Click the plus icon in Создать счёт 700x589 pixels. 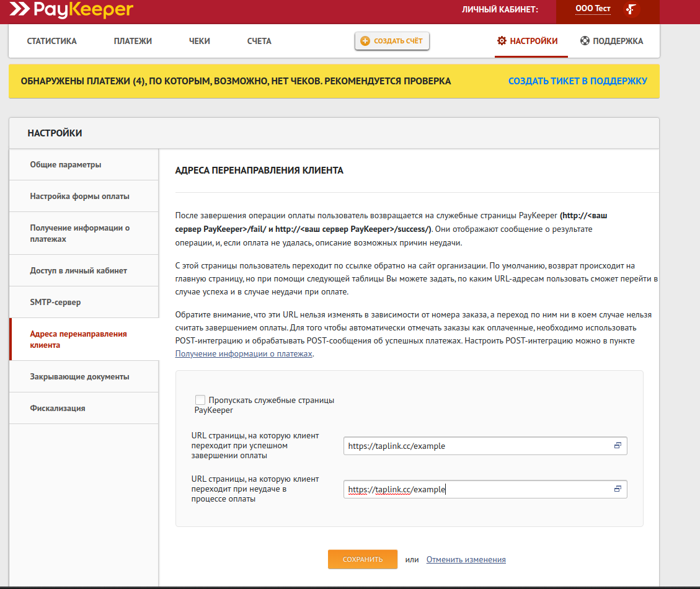click(365, 41)
